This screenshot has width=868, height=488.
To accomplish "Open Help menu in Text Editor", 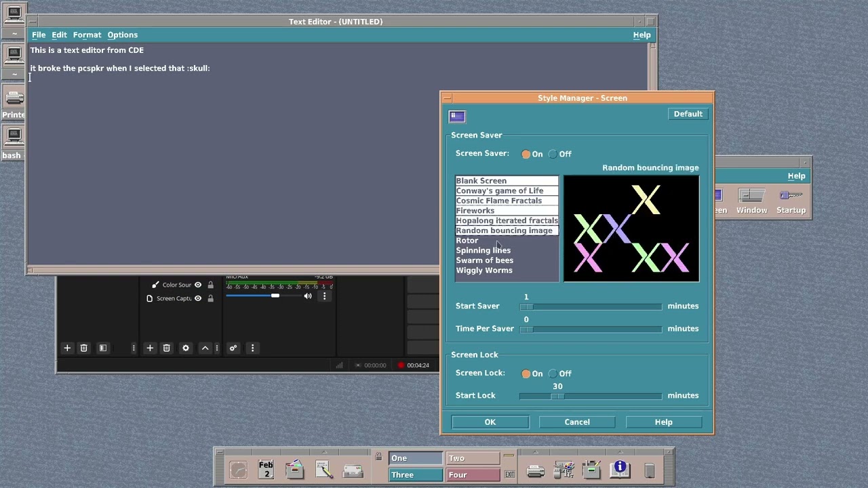I will coord(642,35).
